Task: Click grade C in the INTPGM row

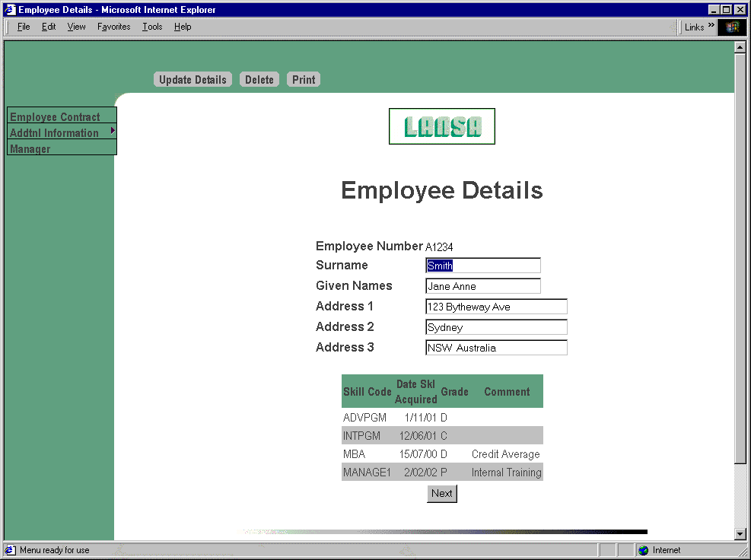Action: pyautogui.click(x=444, y=436)
